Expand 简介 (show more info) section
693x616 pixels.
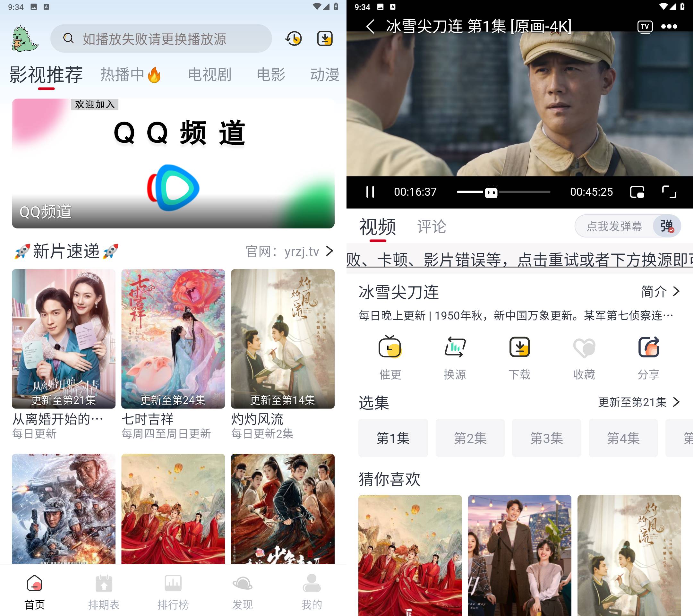click(x=662, y=292)
